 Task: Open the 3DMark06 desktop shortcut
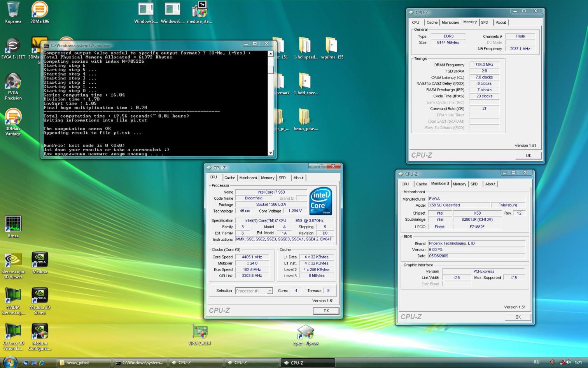click(x=40, y=12)
